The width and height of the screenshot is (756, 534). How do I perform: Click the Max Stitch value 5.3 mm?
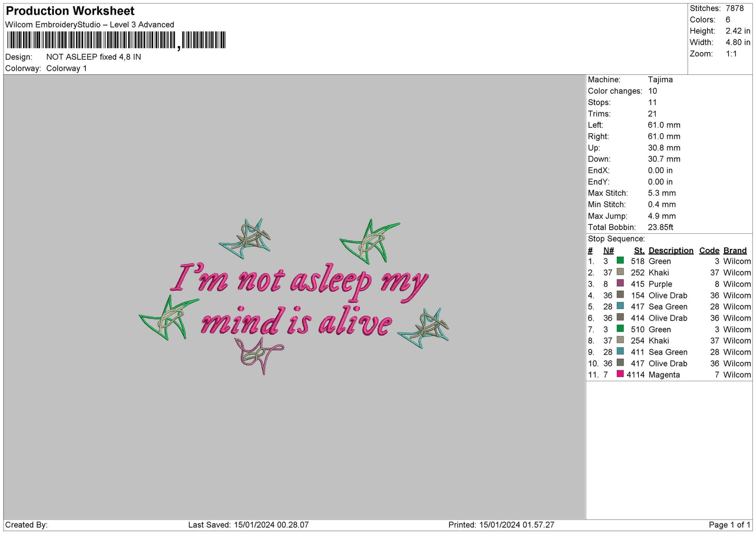[x=662, y=193]
